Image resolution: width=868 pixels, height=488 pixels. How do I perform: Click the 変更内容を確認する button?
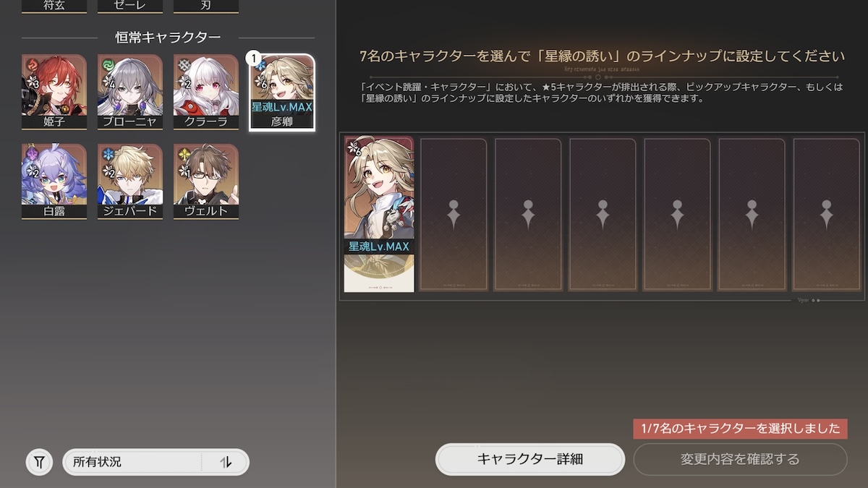[740, 459]
